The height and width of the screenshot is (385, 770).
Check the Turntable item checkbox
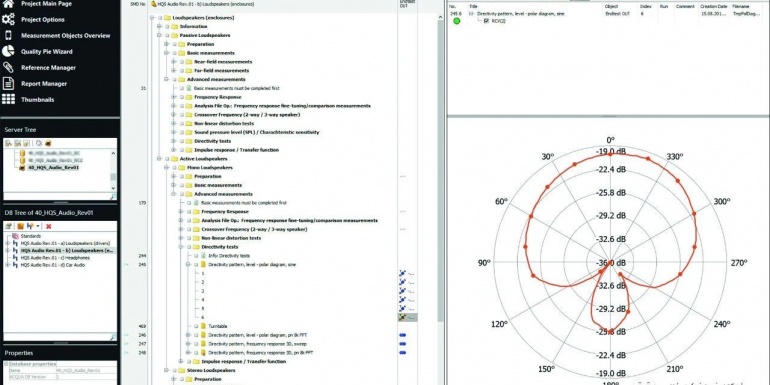click(x=196, y=326)
